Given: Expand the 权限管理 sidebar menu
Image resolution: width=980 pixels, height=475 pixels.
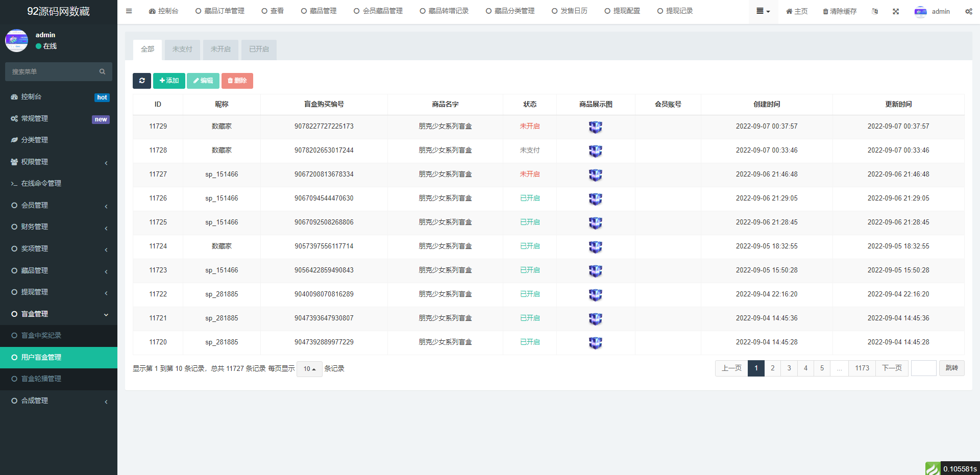Looking at the screenshot, I should click(59, 162).
